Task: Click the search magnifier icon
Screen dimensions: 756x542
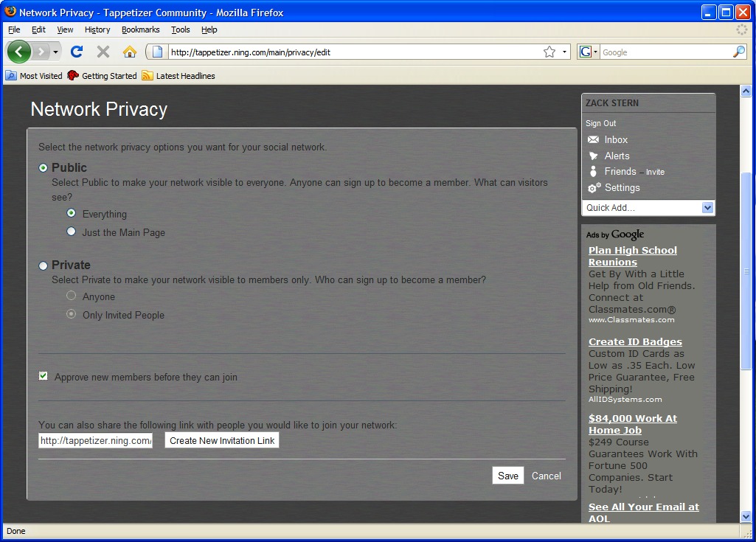Action: (738, 52)
